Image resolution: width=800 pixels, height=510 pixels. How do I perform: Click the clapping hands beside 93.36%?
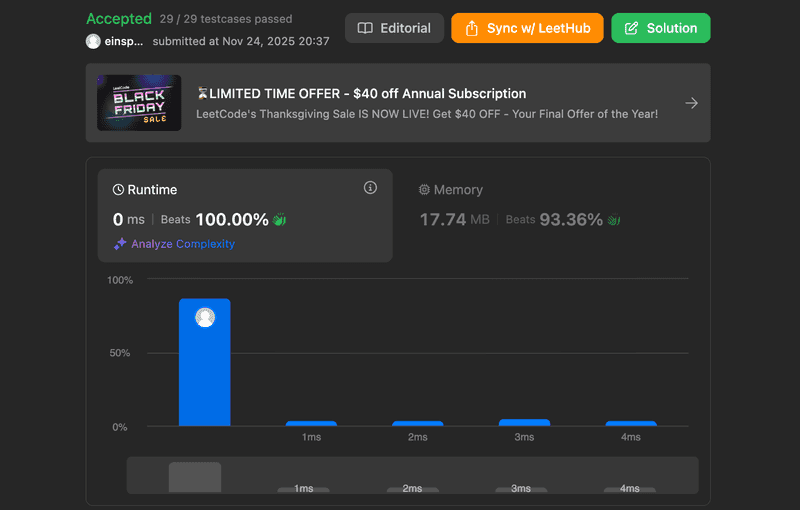coord(614,220)
